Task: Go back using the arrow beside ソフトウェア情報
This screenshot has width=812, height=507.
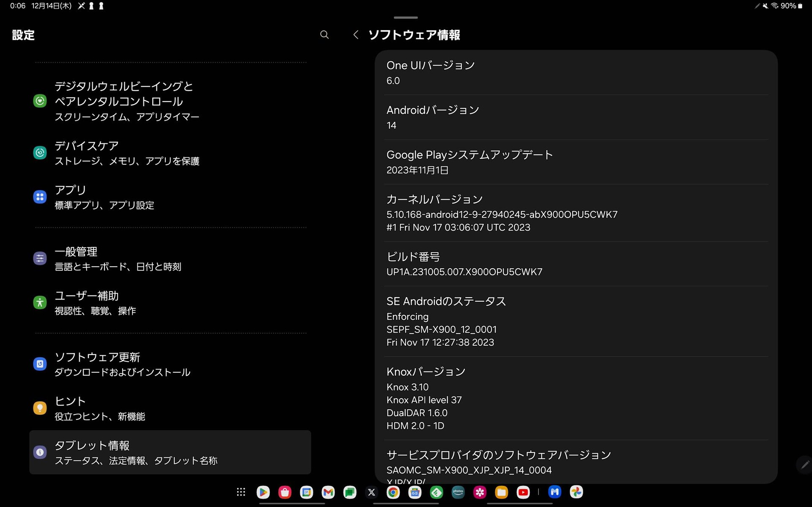Action: 356,35
